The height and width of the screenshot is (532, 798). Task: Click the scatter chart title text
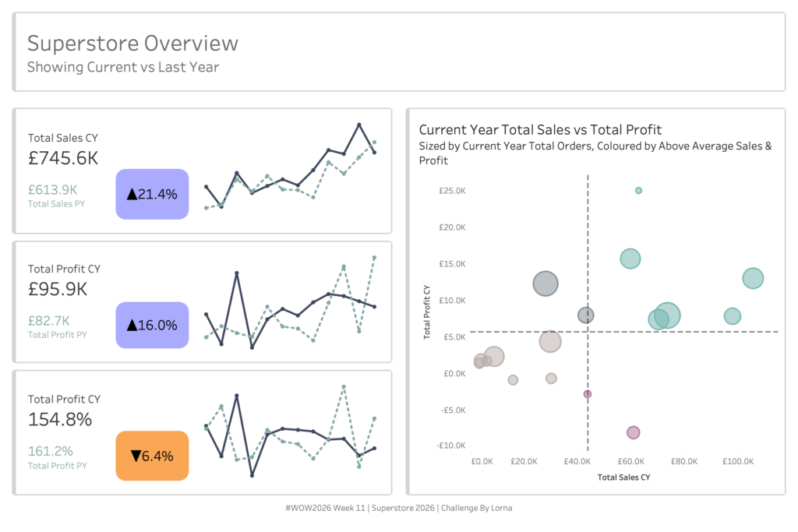pyautogui.click(x=540, y=129)
